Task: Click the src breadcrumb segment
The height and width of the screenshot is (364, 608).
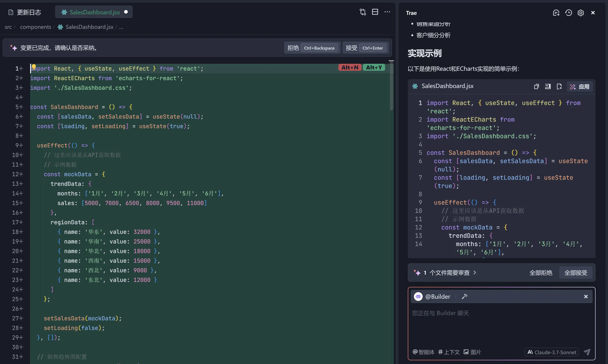Action: [x=8, y=27]
